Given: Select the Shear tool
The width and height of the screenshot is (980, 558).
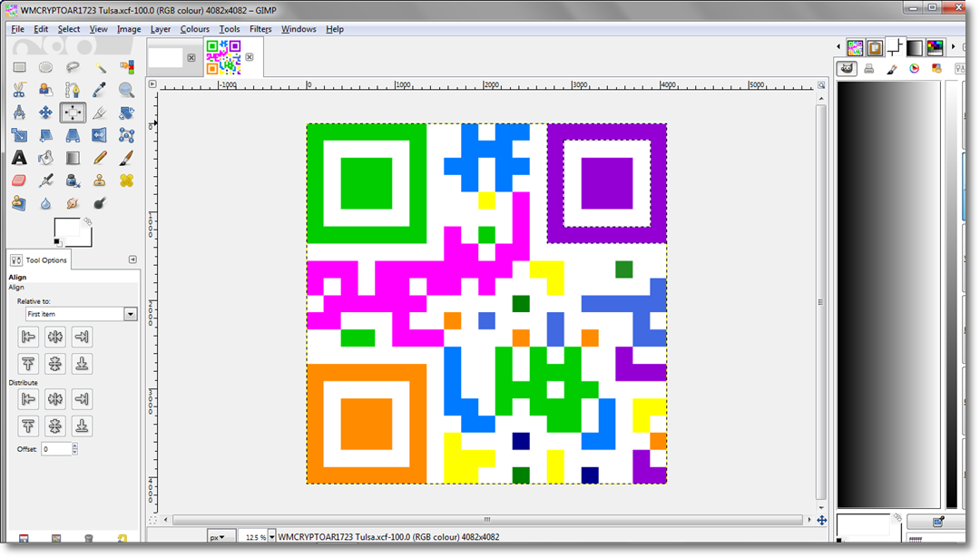Looking at the screenshot, I should (45, 135).
